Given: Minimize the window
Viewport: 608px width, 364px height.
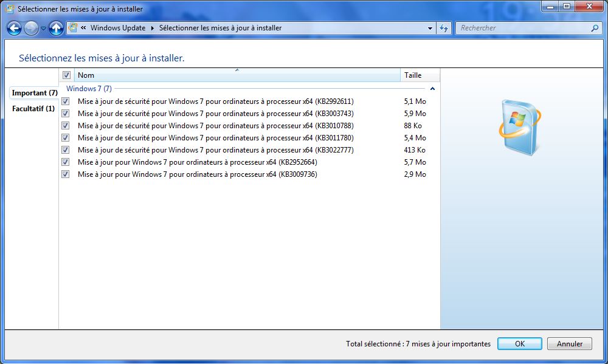Looking at the screenshot, I should point(550,6).
